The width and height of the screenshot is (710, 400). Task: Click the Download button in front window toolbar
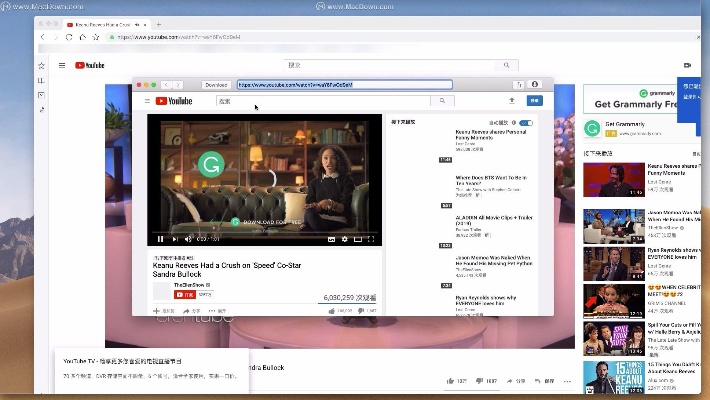point(216,85)
